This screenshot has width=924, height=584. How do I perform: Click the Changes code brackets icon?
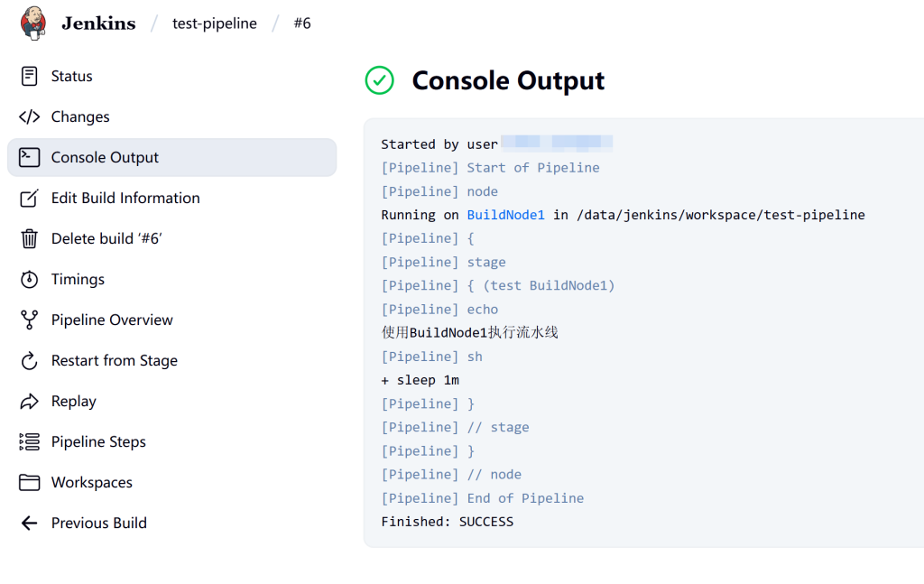pyautogui.click(x=30, y=117)
